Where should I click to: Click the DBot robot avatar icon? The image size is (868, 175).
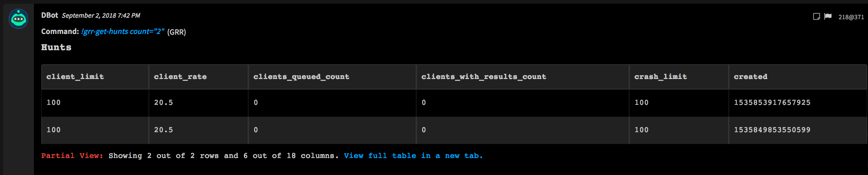pyautogui.click(x=18, y=19)
